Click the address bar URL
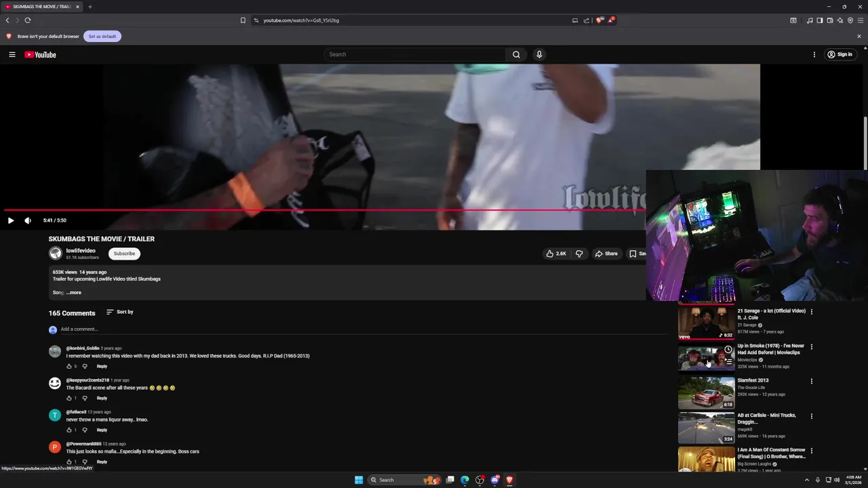The height and width of the screenshot is (488, 868). tap(301, 20)
